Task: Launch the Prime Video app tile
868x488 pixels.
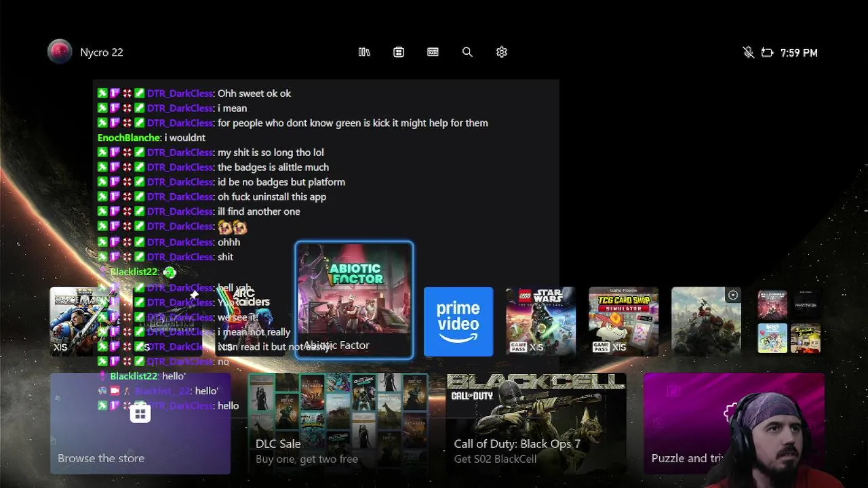Action: point(458,321)
